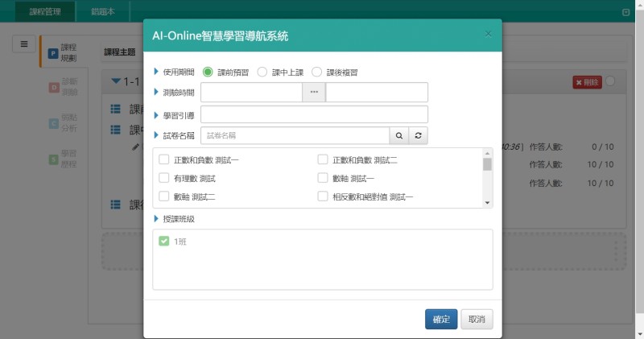The width and height of the screenshot is (644, 339).
Task: Switch to the 課程管理 tab
Action: click(46, 11)
